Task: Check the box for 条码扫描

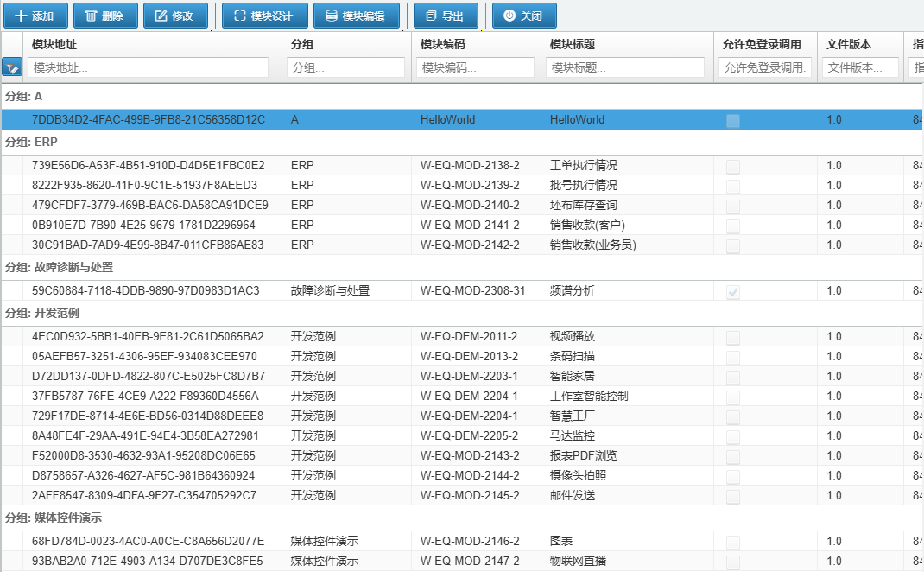Action: (733, 358)
